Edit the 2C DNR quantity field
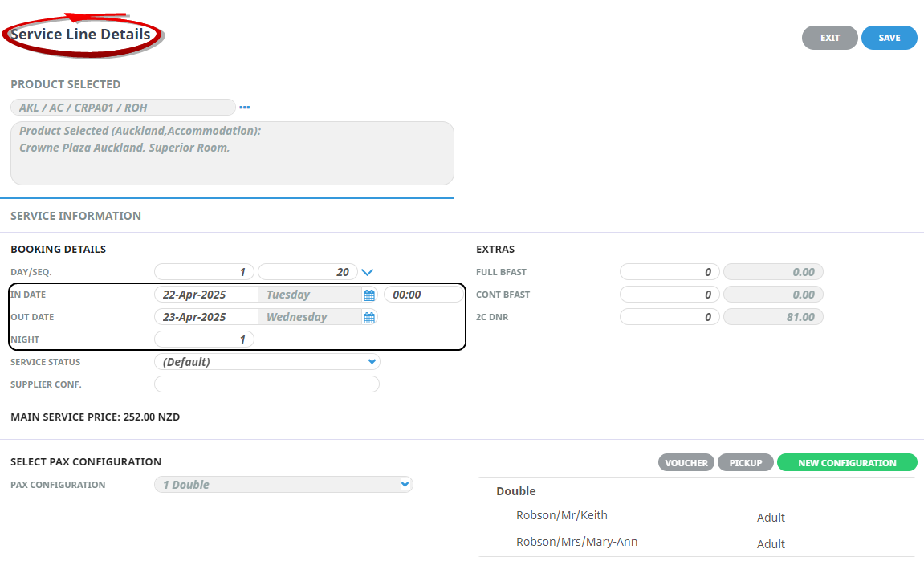 point(670,317)
